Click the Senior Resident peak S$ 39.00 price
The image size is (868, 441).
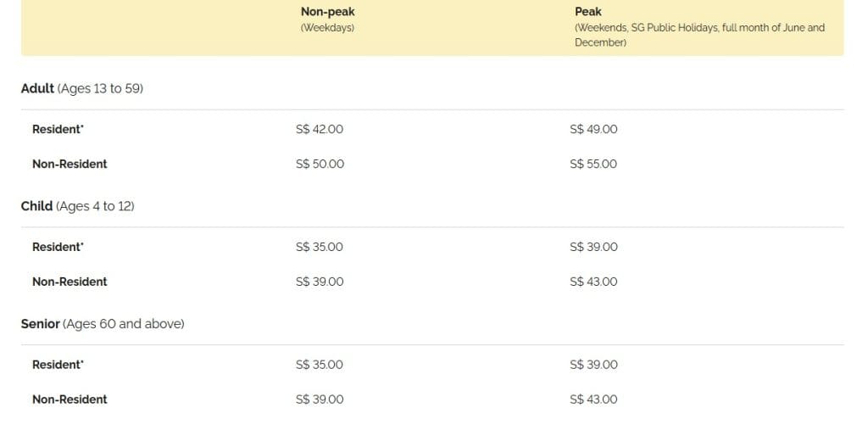tap(593, 365)
